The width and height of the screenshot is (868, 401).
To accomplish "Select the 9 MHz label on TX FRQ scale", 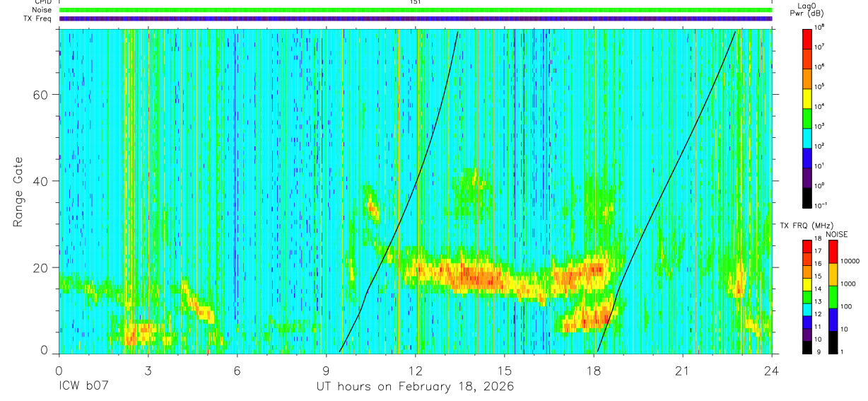I will [817, 352].
